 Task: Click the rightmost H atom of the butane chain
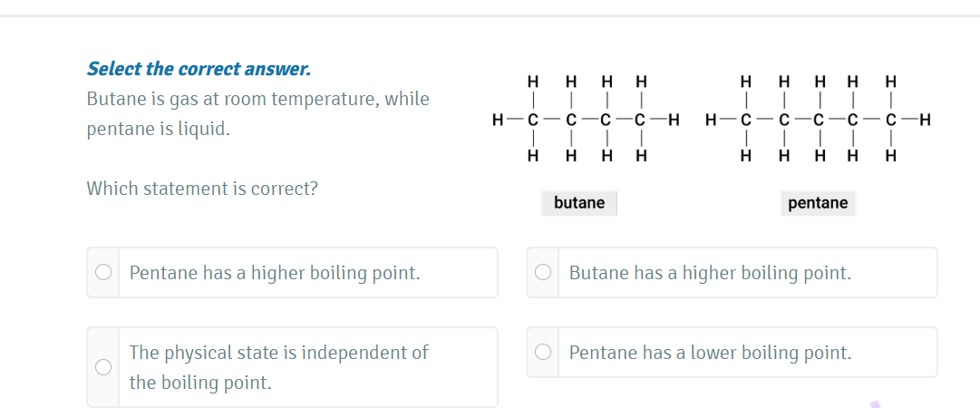click(674, 119)
